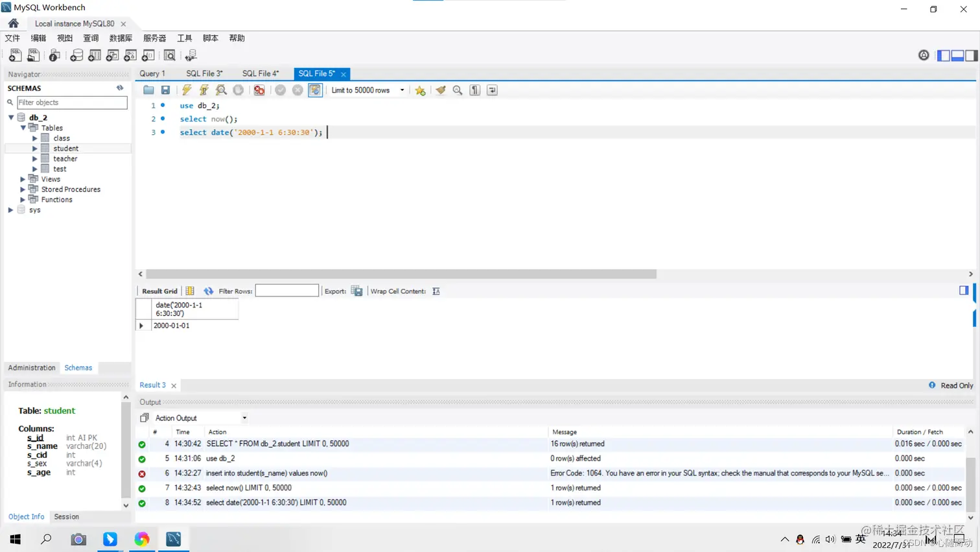The height and width of the screenshot is (552, 980).
Task: Create new function icon
Action: pos(148,55)
